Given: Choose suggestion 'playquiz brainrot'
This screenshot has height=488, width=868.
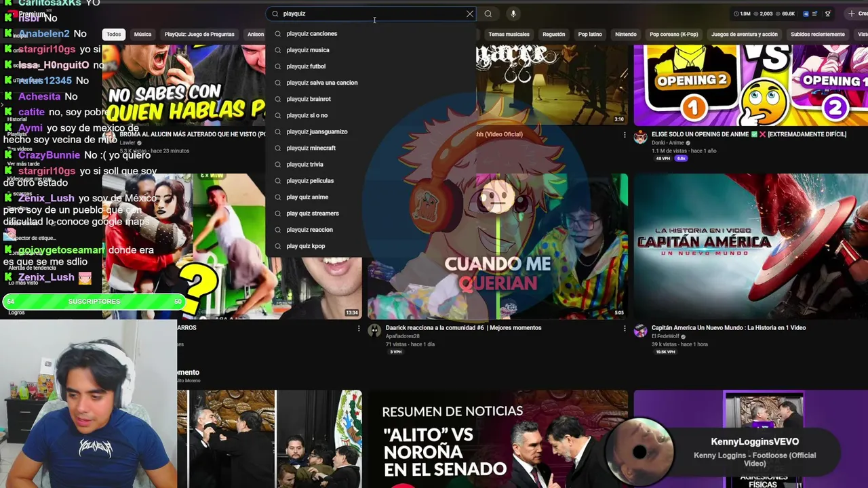Looking at the screenshot, I should [371, 98].
